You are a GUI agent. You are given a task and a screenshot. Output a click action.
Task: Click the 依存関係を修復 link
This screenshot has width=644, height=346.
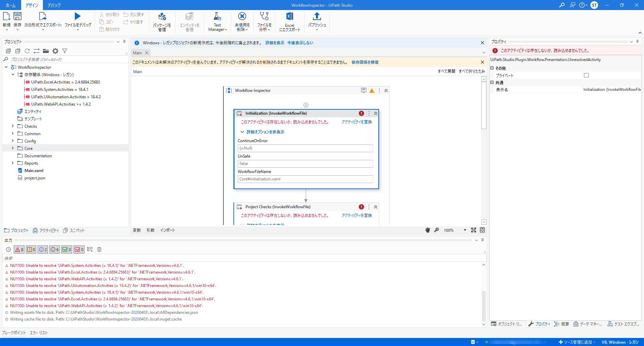click(365, 62)
